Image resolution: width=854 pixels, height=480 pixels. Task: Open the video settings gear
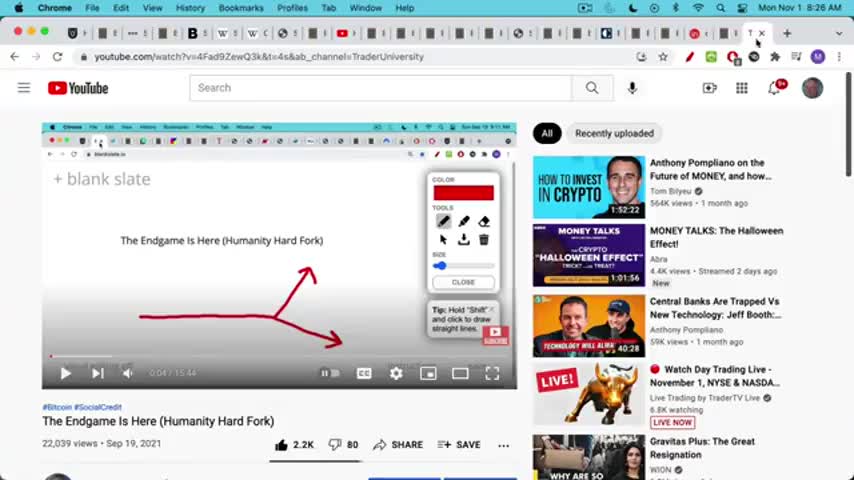[x=396, y=373]
